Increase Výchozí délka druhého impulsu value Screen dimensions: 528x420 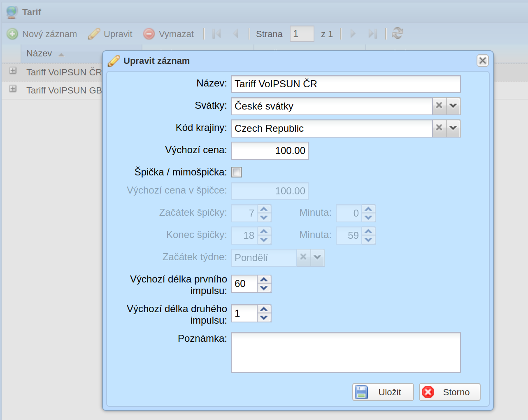click(264, 309)
